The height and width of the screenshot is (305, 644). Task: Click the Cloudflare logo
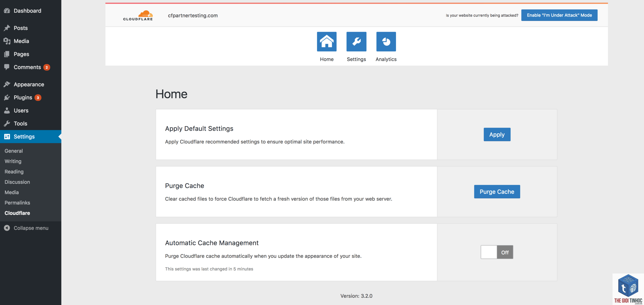coord(138,15)
